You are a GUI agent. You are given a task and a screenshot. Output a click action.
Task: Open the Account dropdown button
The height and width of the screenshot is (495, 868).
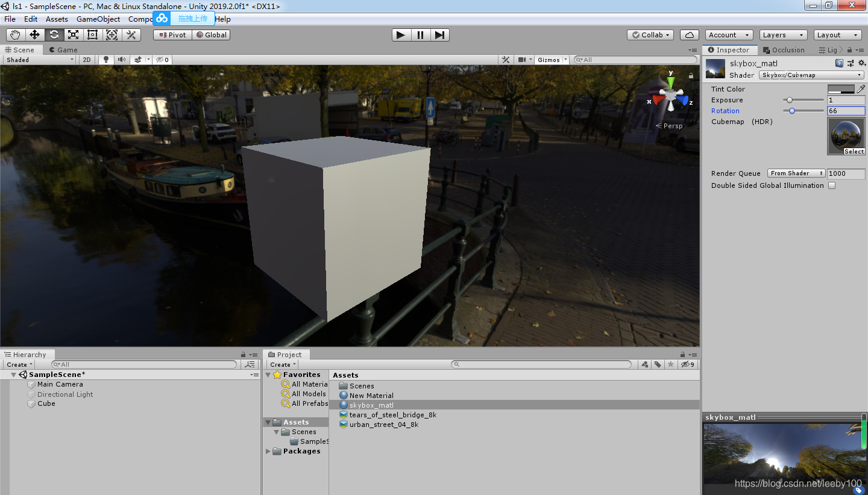click(729, 35)
